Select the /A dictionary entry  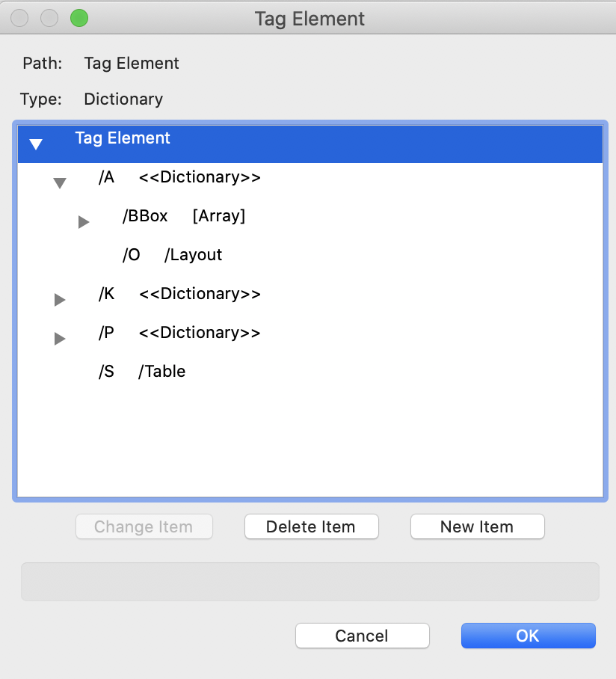[x=179, y=177]
